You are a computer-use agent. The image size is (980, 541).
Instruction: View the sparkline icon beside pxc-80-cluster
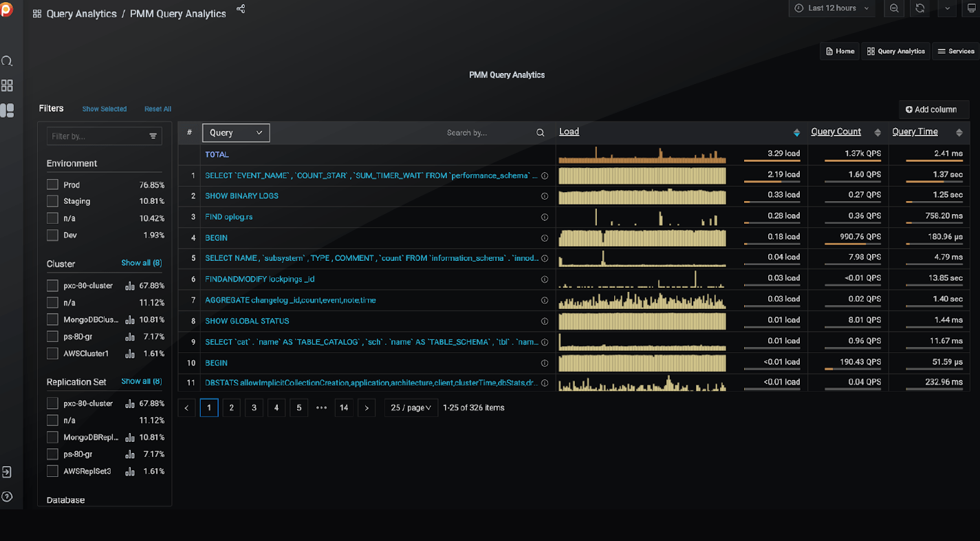point(130,285)
